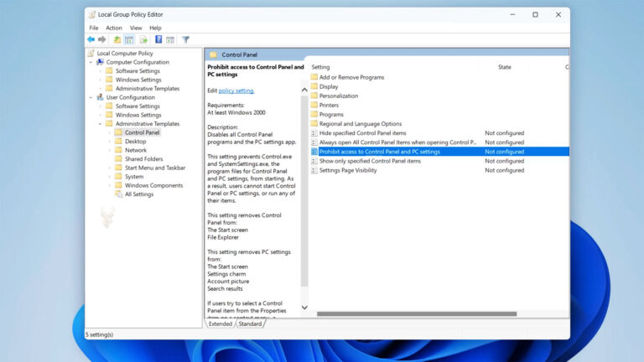The height and width of the screenshot is (362, 644).
Task: Click Programs folder icon in list
Action: pos(314,115)
